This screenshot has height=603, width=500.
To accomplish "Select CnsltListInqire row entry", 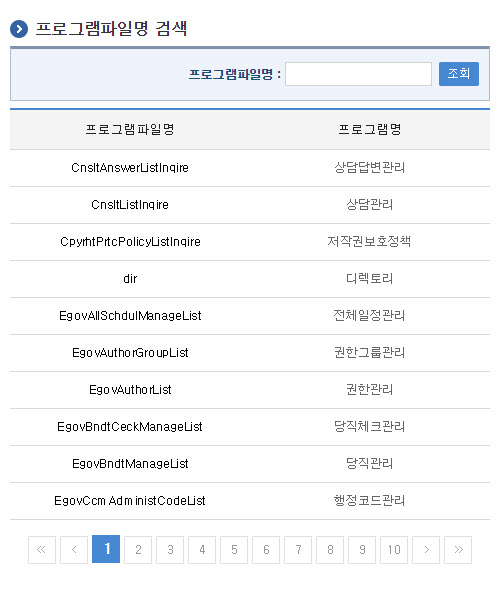I will coord(130,205).
